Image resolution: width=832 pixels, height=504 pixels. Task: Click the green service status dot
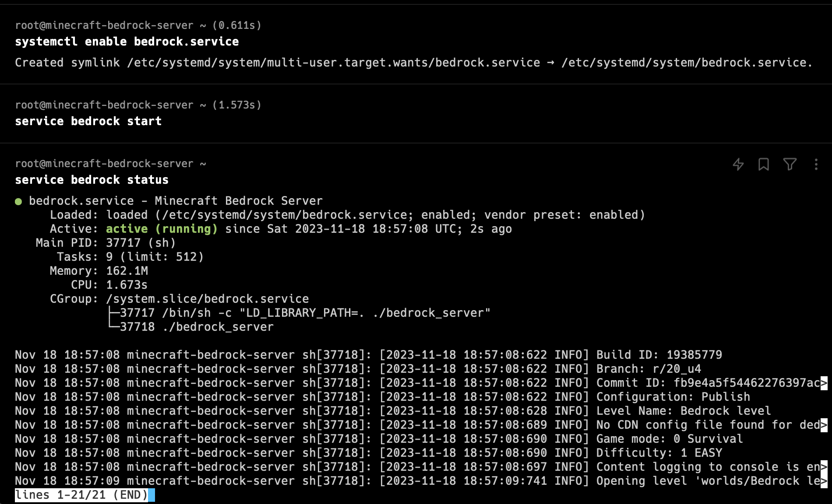(18, 202)
